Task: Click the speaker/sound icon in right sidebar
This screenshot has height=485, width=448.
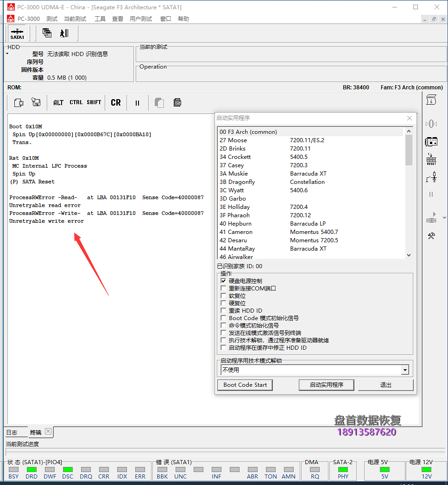Action: [x=431, y=124]
